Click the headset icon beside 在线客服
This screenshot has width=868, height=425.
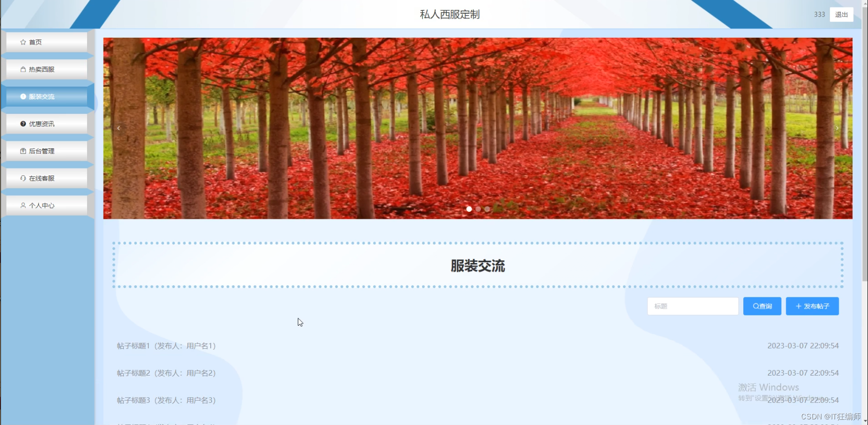pyautogui.click(x=23, y=178)
